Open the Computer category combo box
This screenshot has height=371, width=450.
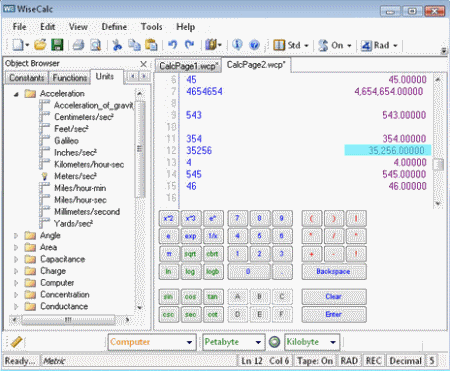coord(152,342)
